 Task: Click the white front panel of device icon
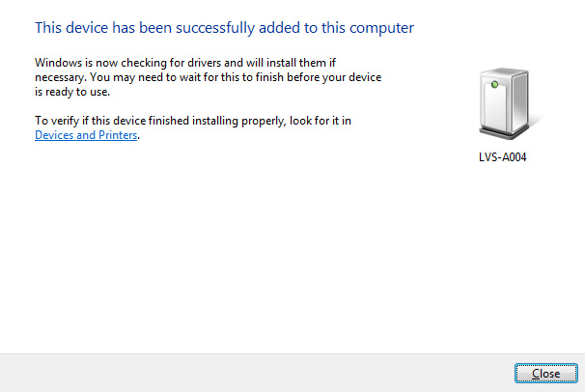pos(494,106)
